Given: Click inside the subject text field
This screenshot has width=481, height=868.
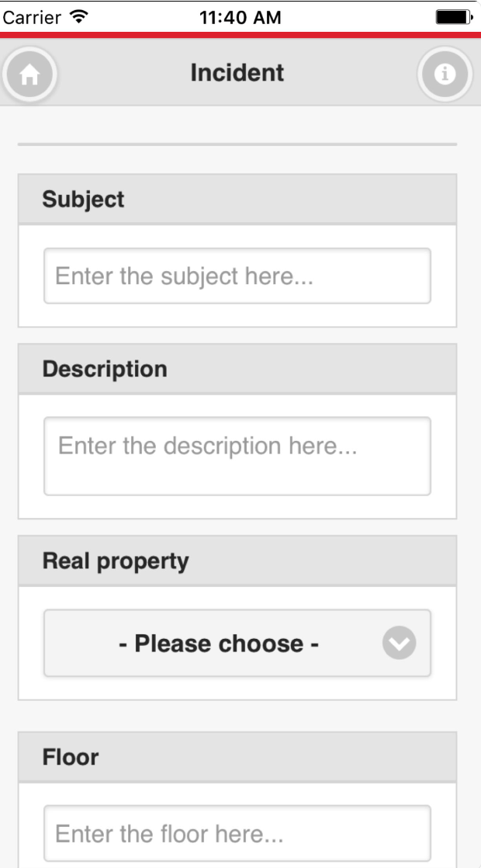Looking at the screenshot, I should coord(237,276).
